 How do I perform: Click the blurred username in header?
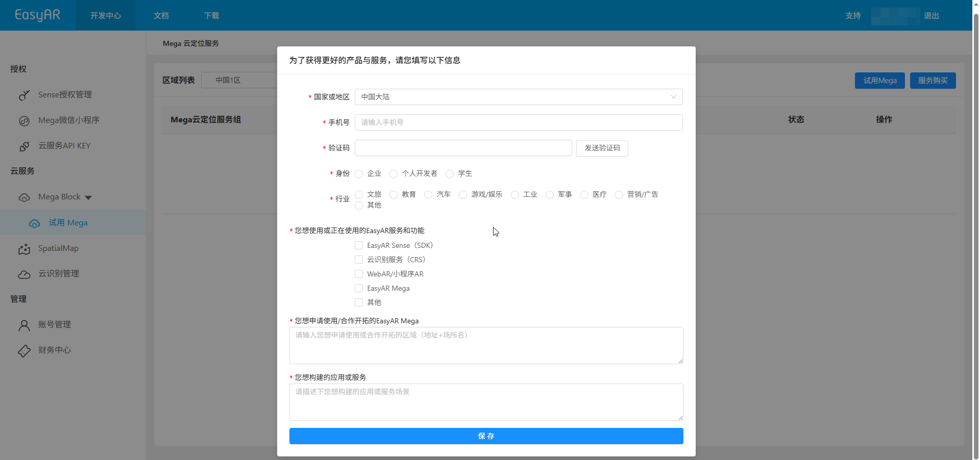click(x=895, y=16)
